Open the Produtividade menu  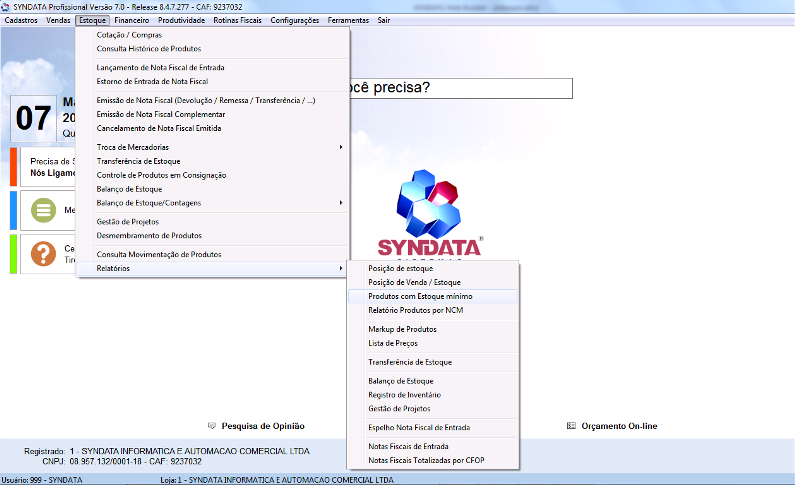(x=182, y=20)
